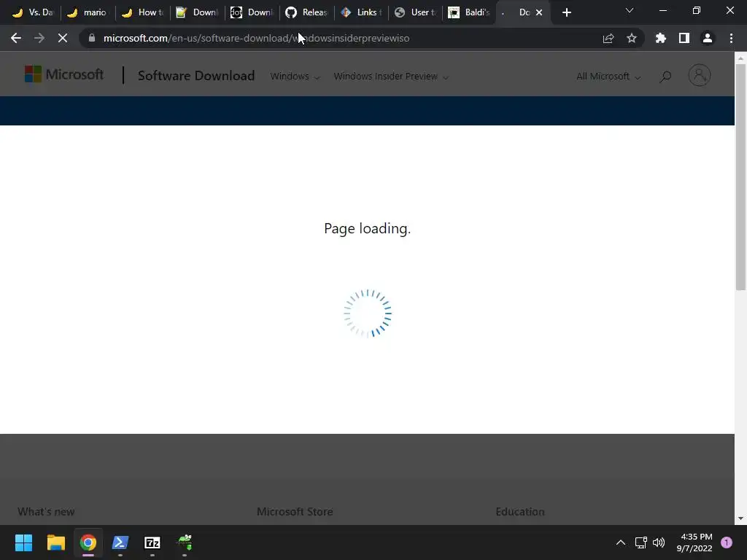Open the green taskbar app icon

(185, 542)
